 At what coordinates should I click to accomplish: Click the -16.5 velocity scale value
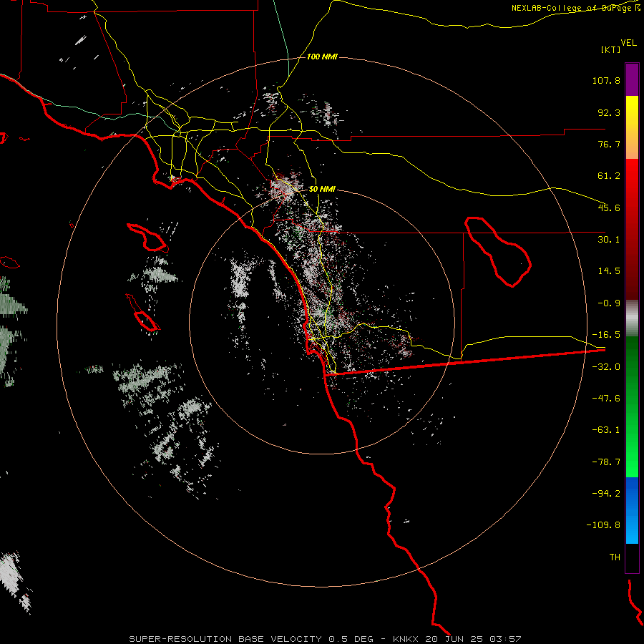click(x=606, y=335)
